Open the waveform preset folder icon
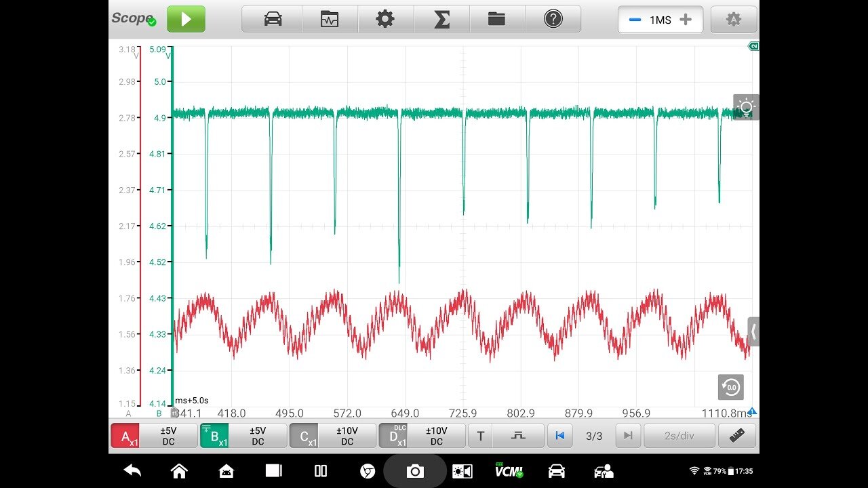This screenshot has width=868, height=488. (330, 19)
